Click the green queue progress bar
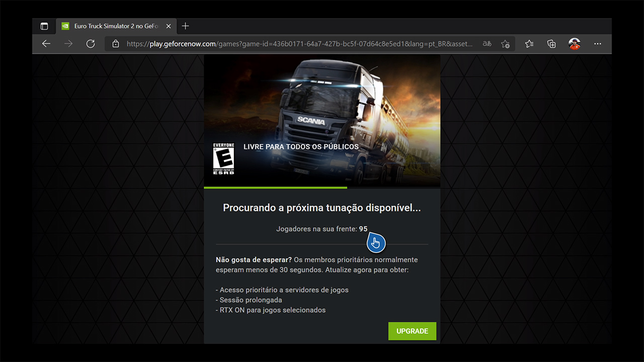The image size is (644, 362). point(275,188)
